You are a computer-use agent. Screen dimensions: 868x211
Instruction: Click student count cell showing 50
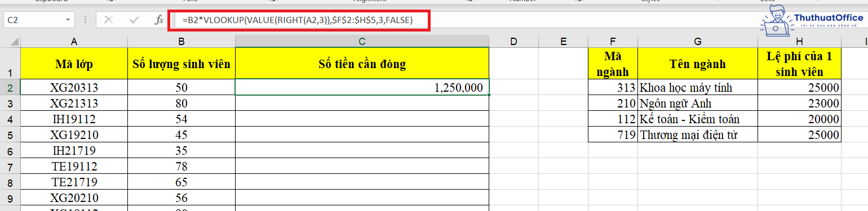[x=181, y=87]
